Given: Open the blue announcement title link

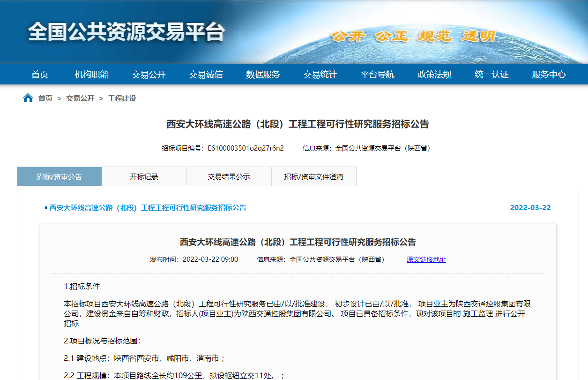Looking at the screenshot, I should [148, 207].
